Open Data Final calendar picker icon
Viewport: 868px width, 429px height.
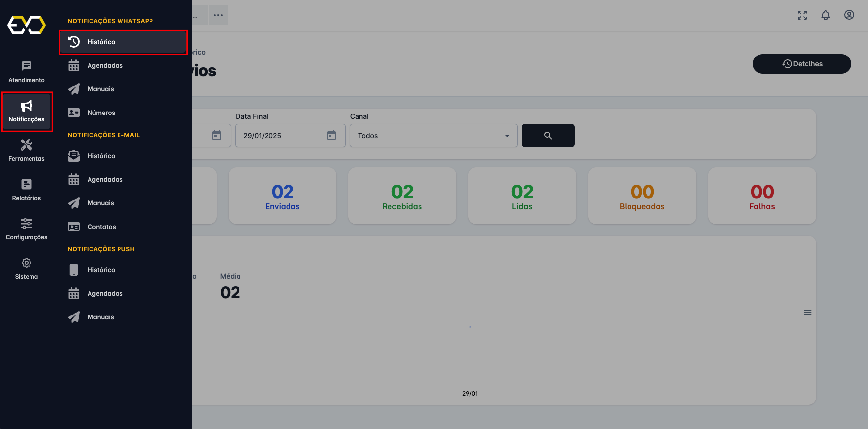(x=331, y=136)
